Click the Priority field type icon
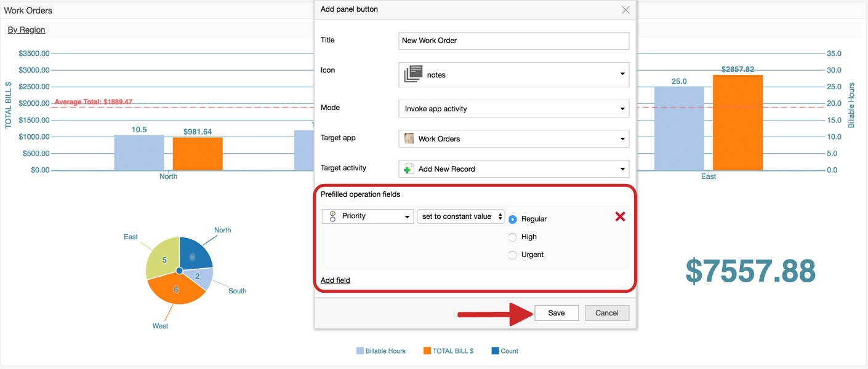Viewport: 868px width, 369px height. click(332, 216)
